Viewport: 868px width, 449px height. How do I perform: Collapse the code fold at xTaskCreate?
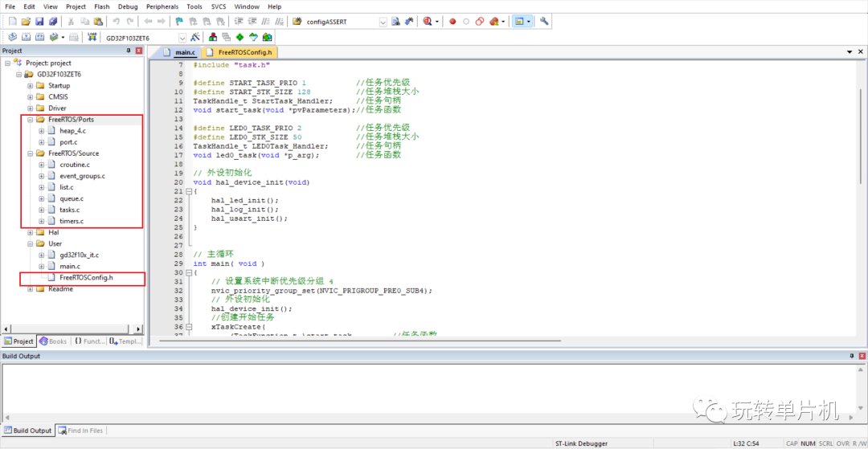click(x=188, y=328)
